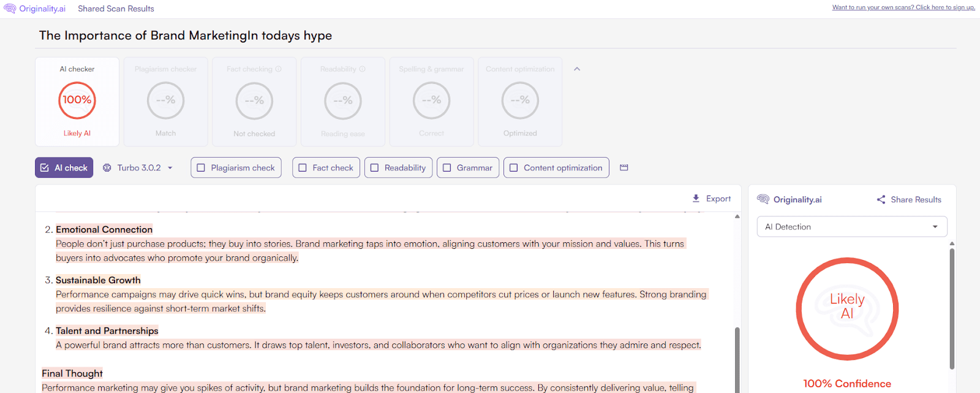Click the Readability Reading ease circle

coord(343,101)
